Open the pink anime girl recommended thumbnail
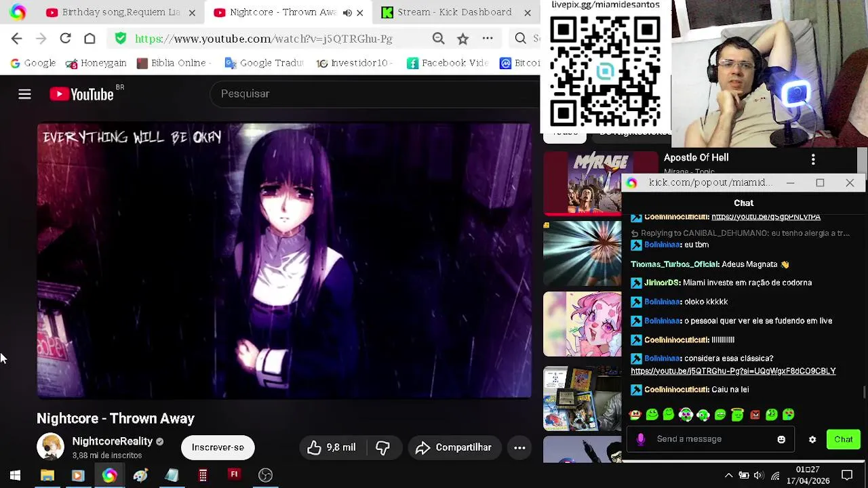Image resolution: width=868 pixels, height=488 pixels. click(582, 324)
